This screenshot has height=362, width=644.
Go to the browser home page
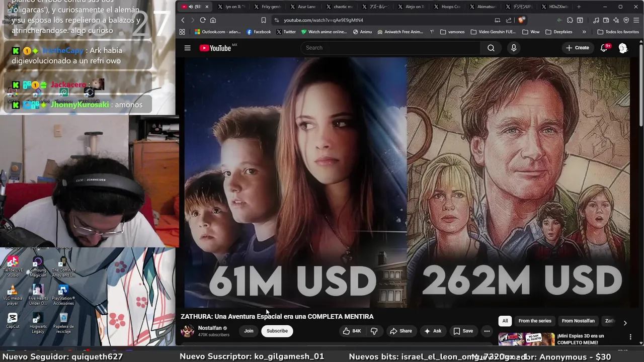click(x=213, y=20)
